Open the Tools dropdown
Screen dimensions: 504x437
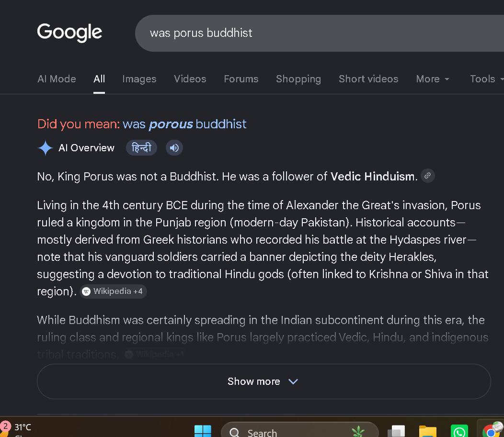487,78
